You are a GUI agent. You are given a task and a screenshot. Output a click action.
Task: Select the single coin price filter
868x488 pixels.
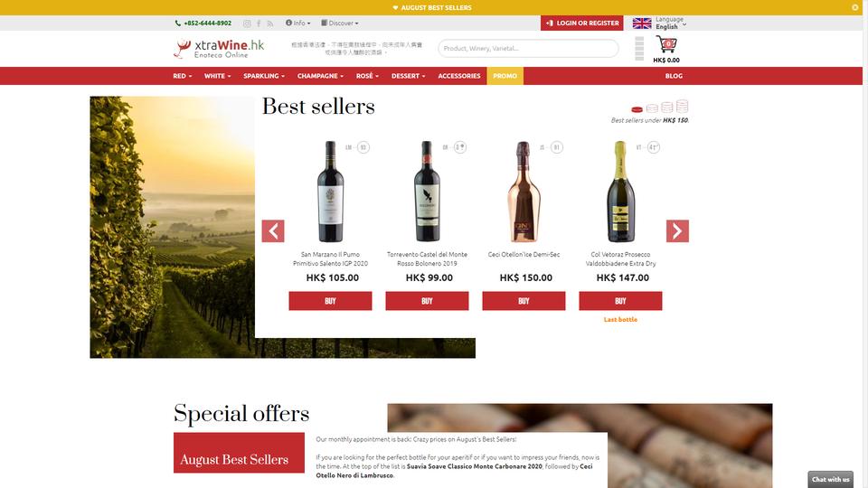(x=637, y=109)
